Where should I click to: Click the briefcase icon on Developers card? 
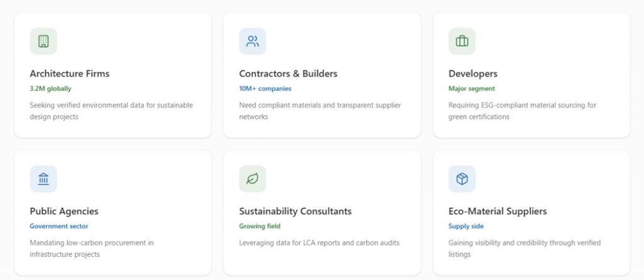click(x=462, y=41)
